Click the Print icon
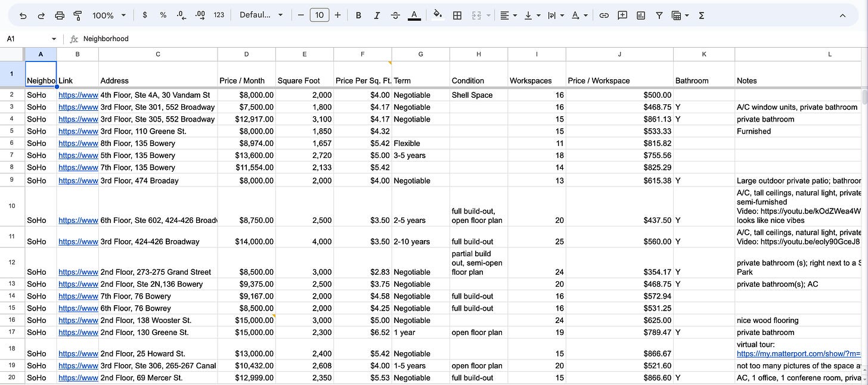 60,15
